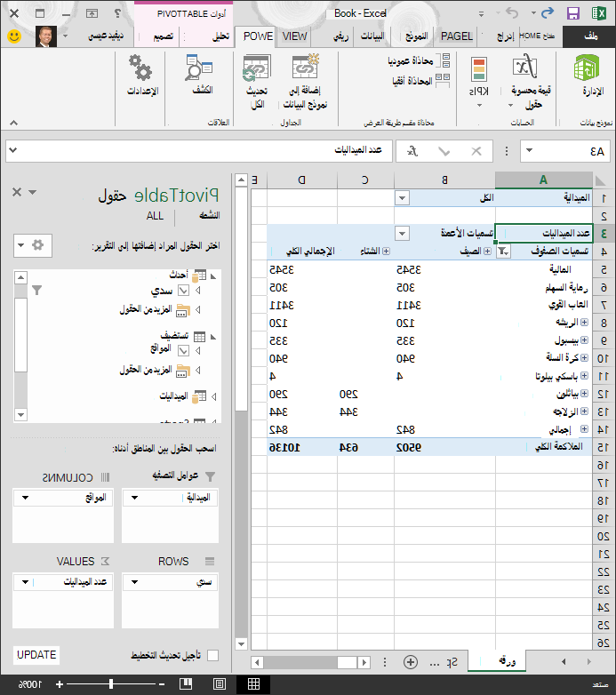Image resolution: width=616 pixels, height=695 pixels.
Task: Click the Help question mark icon
Action: click(x=117, y=12)
